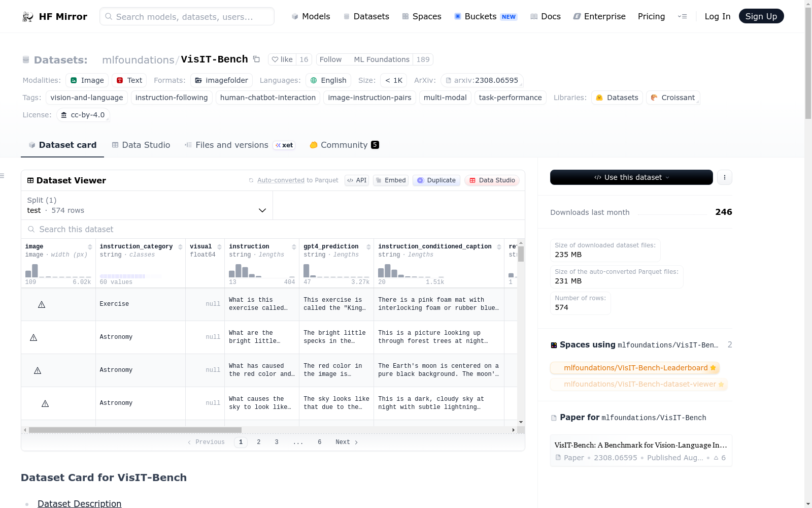Screen dimensions: 812x508
Task: Open Enterprise in the navigation
Action: point(599,16)
